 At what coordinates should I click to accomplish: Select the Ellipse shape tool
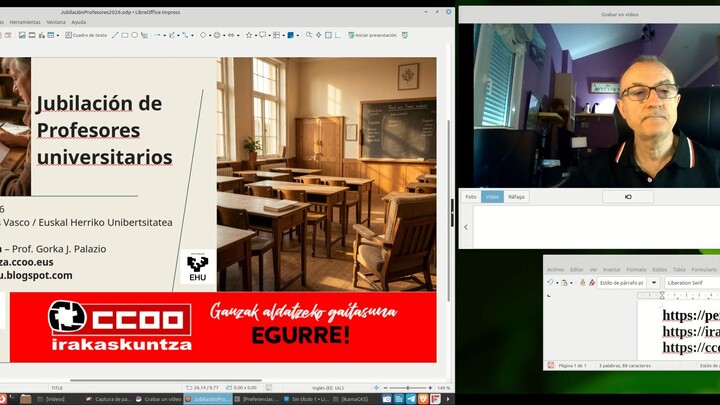[x=135, y=35]
